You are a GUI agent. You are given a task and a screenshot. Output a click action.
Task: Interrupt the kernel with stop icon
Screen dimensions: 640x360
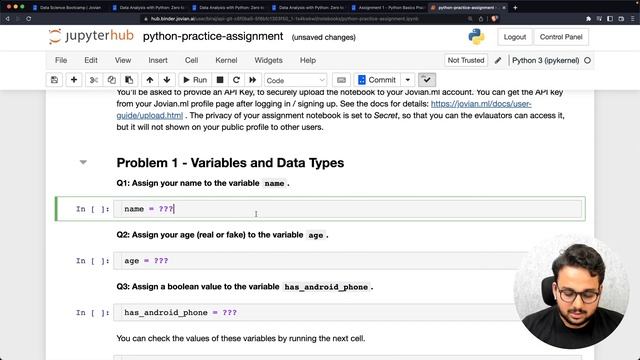coord(220,80)
